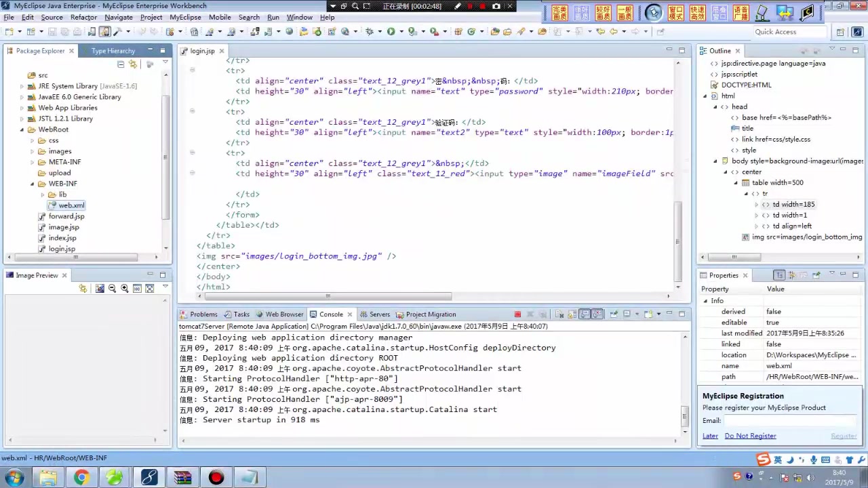Click the Windows Start button
868x488 pixels.
click(x=14, y=478)
